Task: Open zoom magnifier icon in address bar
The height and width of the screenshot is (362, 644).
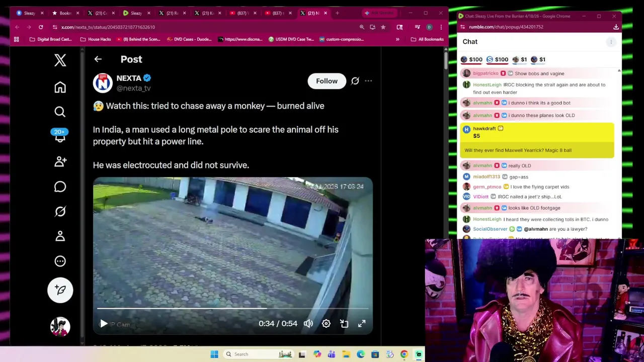Action: 362,27
